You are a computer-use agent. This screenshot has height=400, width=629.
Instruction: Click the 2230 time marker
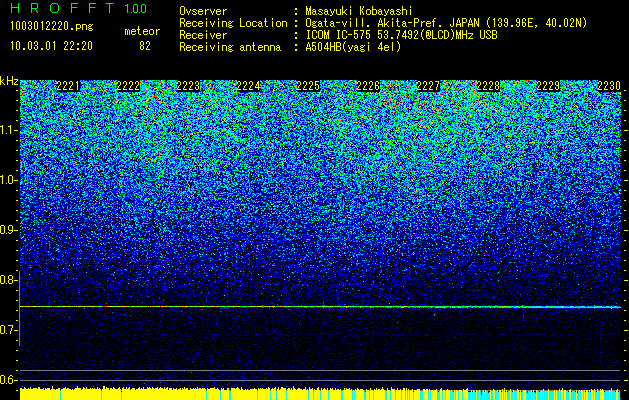(609, 86)
